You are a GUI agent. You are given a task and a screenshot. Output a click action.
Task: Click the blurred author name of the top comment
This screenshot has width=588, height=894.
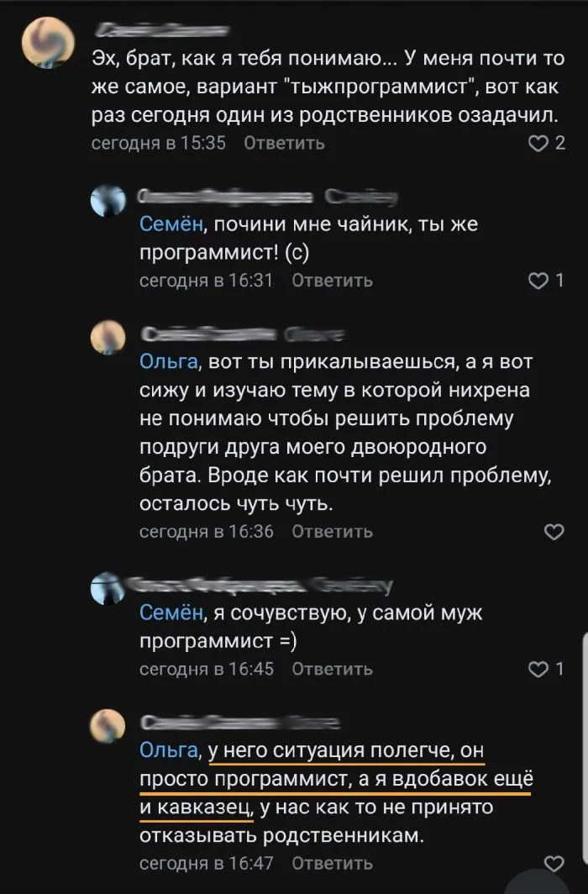(x=161, y=32)
